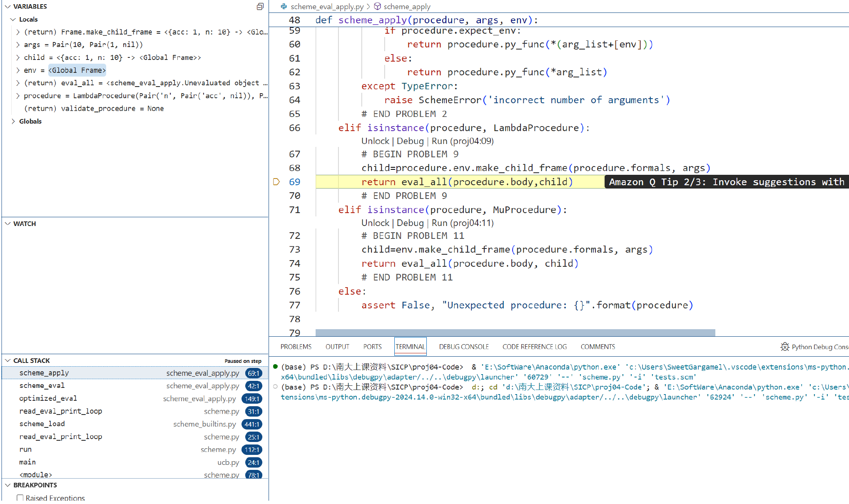Open the PROBLEMS tab
Screen dimensions: 849x504
(x=296, y=347)
